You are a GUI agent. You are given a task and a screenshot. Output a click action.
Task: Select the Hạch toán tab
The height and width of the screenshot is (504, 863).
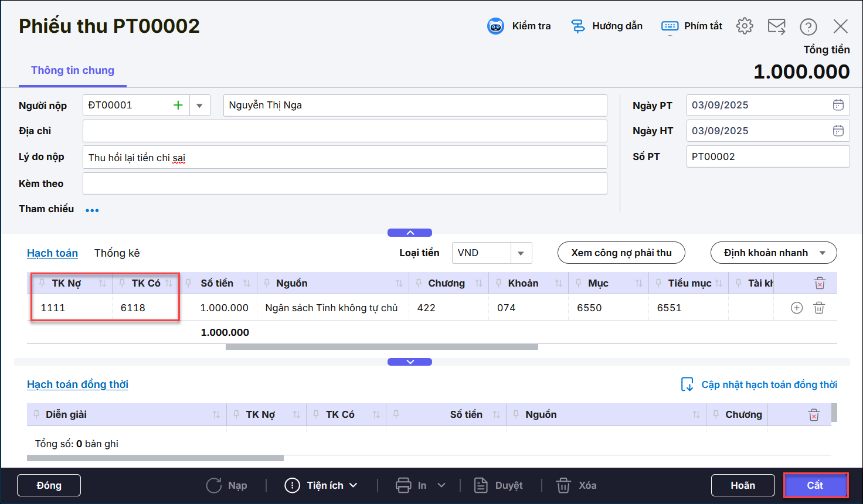pyautogui.click(x=52, y=253)
